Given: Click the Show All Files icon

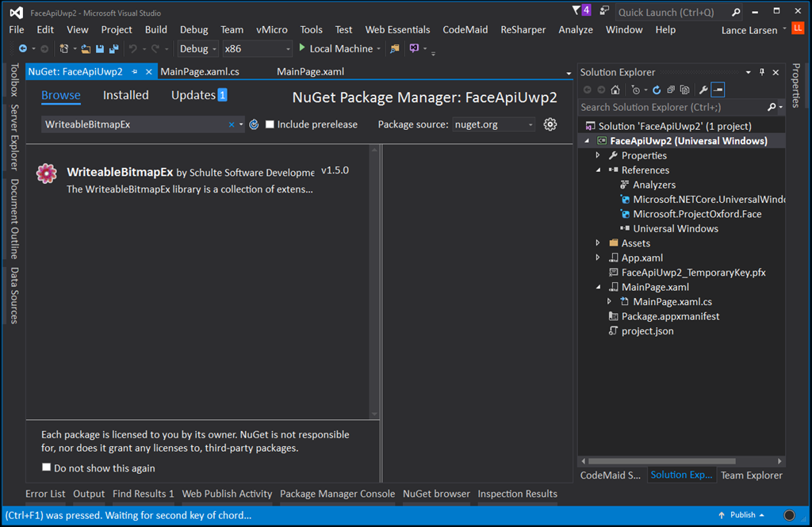Looking at the screenshot, I should [x=684, y=90].
